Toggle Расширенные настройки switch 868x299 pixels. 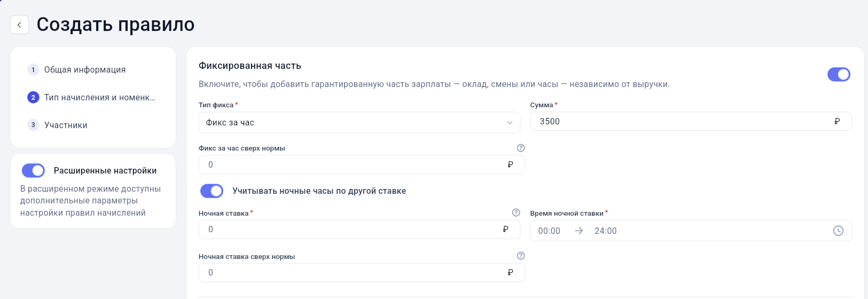33,170
